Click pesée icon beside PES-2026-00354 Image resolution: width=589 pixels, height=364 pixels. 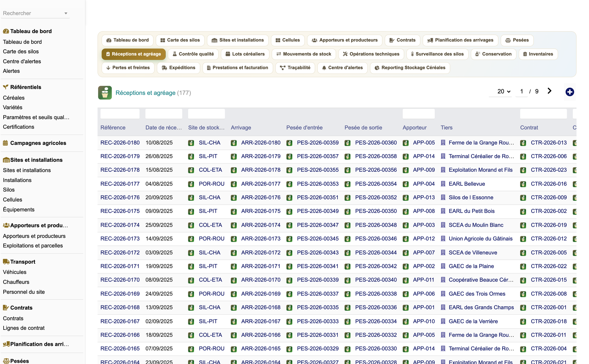point(347,184)
